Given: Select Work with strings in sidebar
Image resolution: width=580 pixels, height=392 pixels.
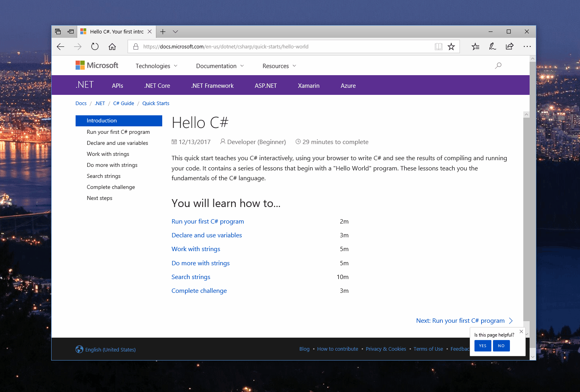Looking at the screenshot, I should coord(108,154).
